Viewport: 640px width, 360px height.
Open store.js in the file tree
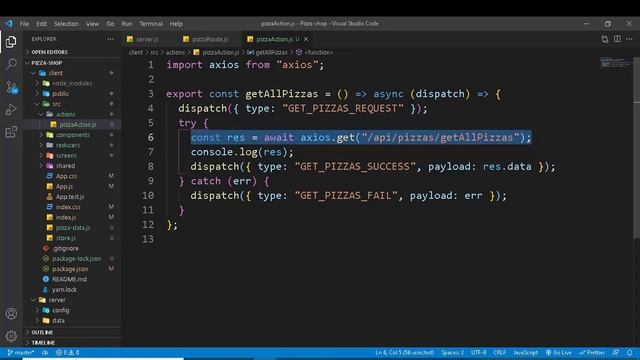point(66,238)
